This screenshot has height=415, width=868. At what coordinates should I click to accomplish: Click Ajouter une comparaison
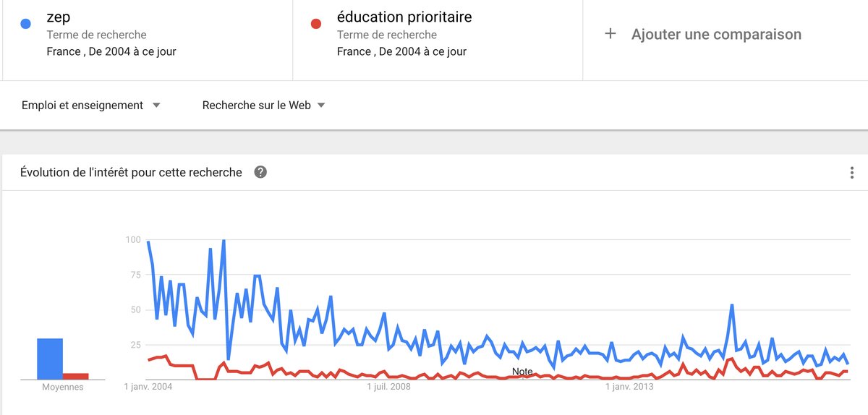click(716, 34)
